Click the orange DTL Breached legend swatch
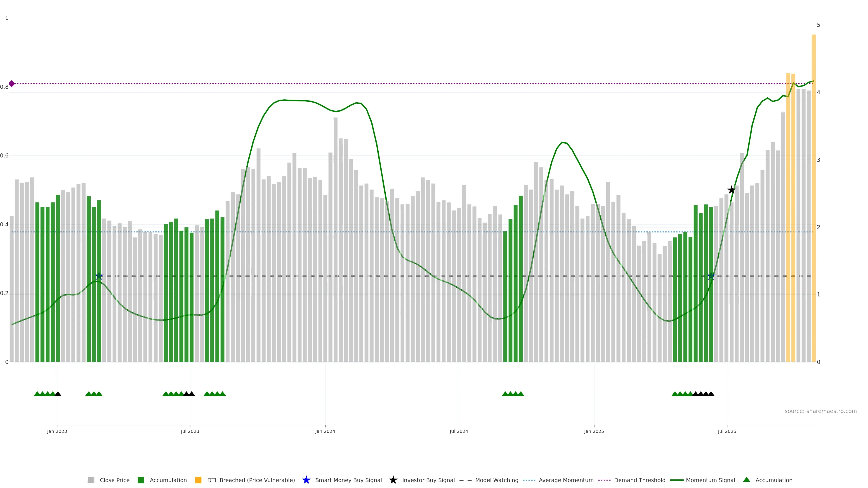 pos(198,480)
